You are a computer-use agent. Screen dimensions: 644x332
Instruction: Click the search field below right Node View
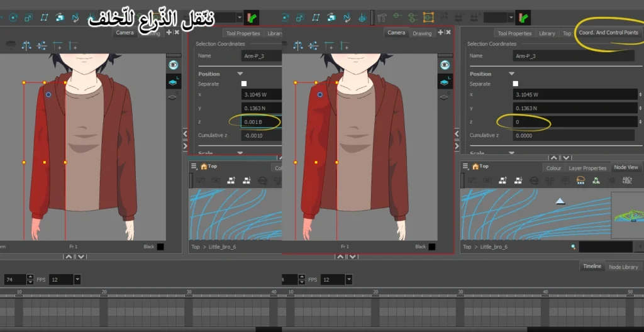(606, 246)
